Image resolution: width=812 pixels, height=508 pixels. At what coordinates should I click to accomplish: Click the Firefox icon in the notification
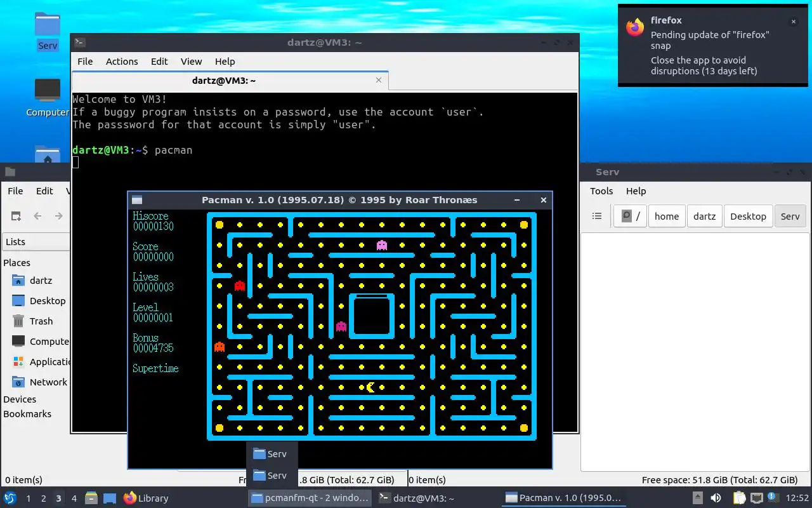[x=635, y=27]
